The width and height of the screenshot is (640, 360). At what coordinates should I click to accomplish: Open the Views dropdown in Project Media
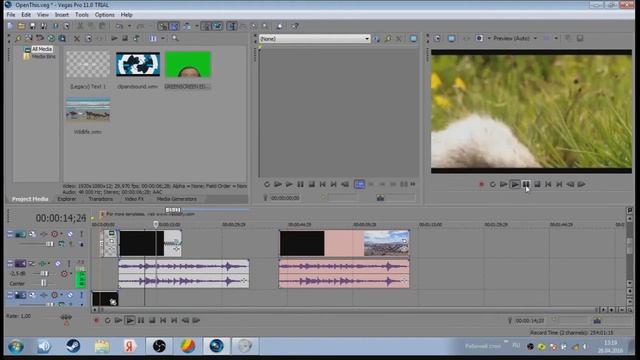[162, 38]
